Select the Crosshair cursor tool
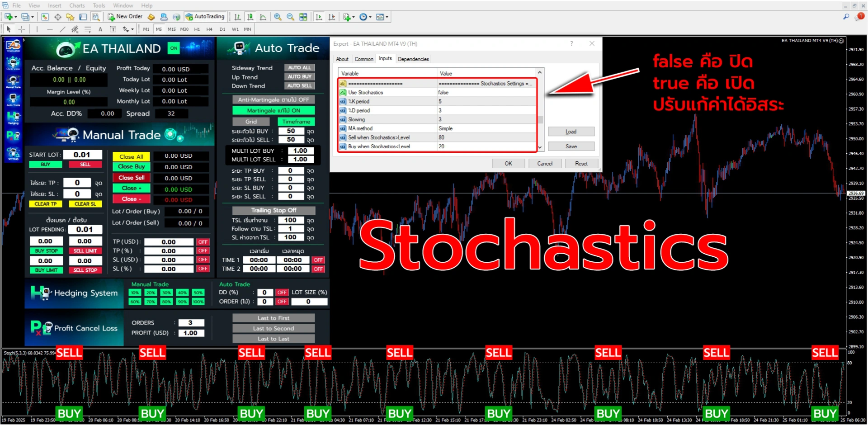This screenshot has height=425, width=868. pos(21,29)
